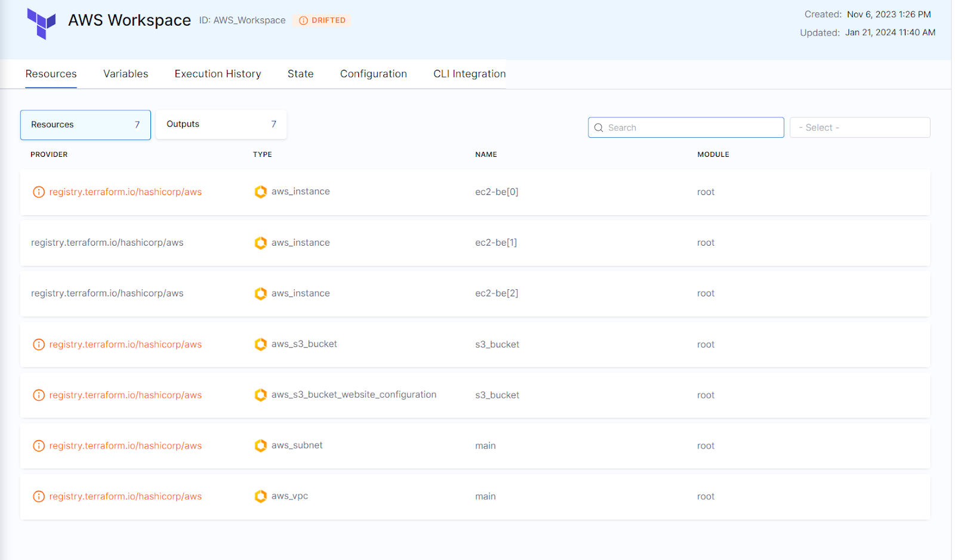The image size is (955, 560).
Task: Click the AWS Workspace title
Action: coord(130,20)
